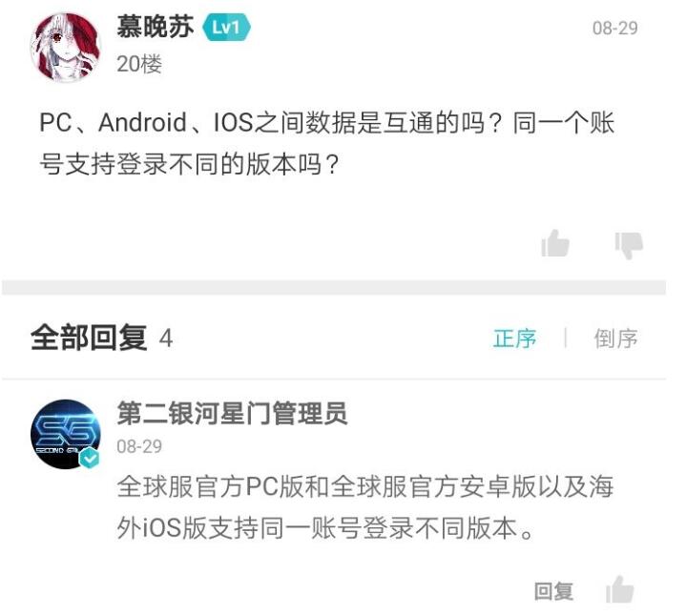This screenshot has height=616, width=686.
Task: Tap the reply count 4
Action: click(166, 339)
